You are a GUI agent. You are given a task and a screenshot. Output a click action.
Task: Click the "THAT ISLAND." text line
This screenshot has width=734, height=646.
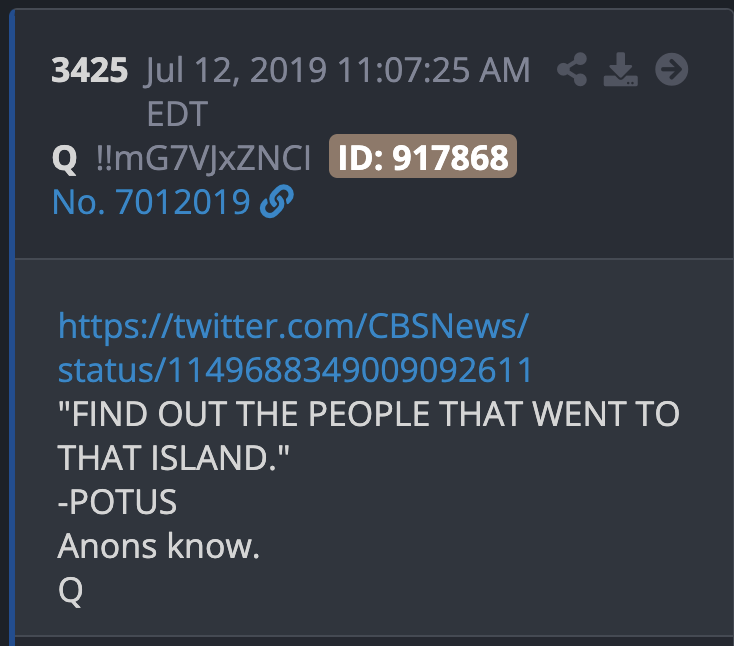pos(174,457)
